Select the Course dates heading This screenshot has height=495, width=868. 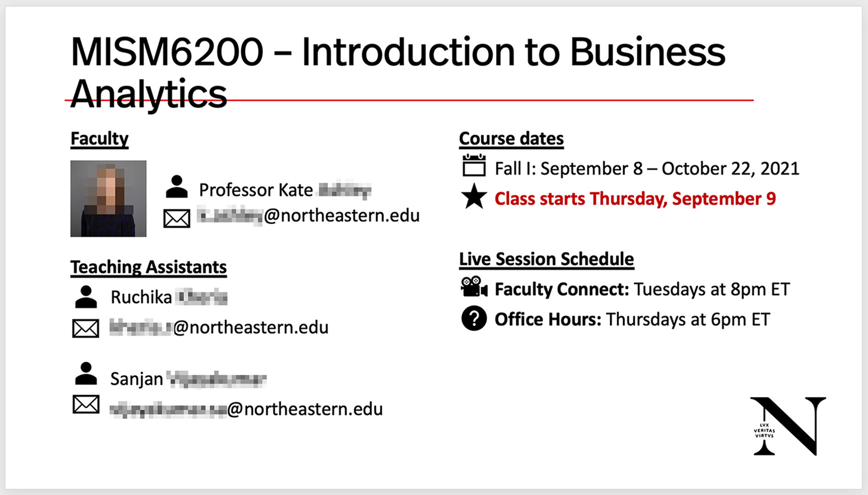tap(511, 139)
